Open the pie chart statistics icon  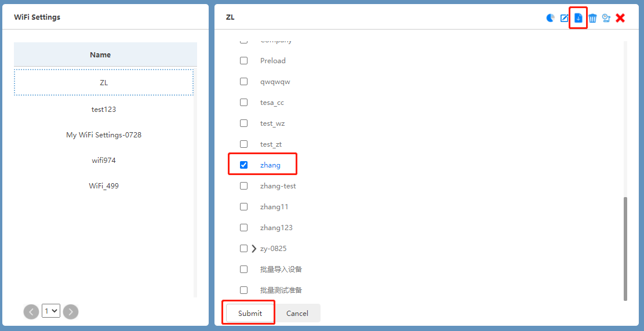(551, 18)
